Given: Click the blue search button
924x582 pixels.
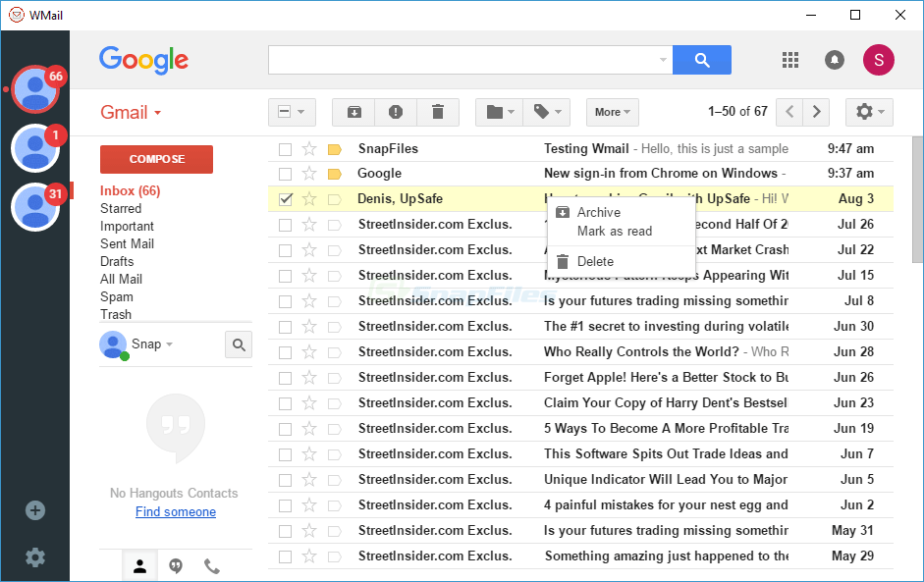Looking at the screenshot, I should (702, 60).
